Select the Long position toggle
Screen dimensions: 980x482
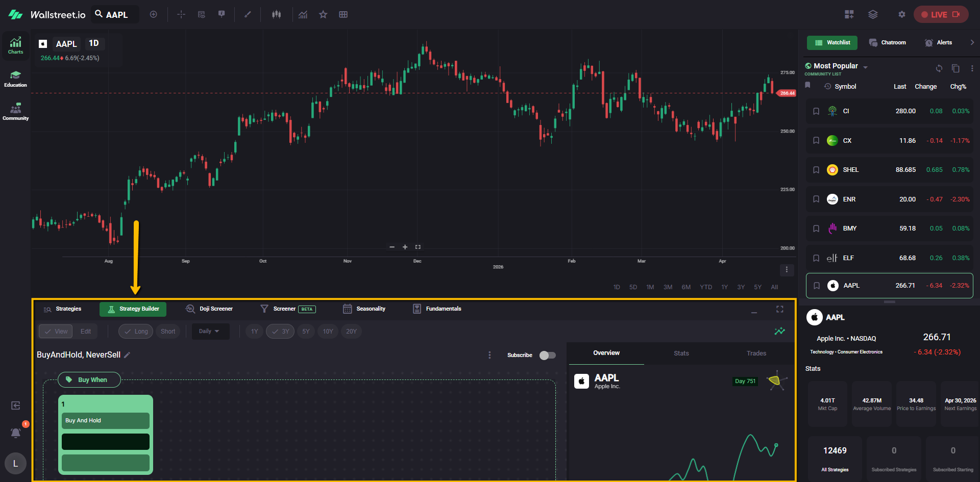coord(136,332)
